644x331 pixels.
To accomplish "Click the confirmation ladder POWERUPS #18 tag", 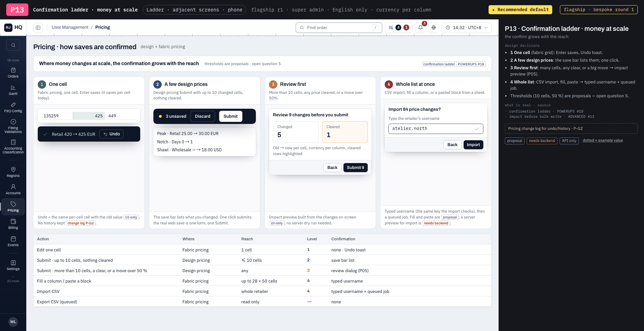I will coord(454,64).
